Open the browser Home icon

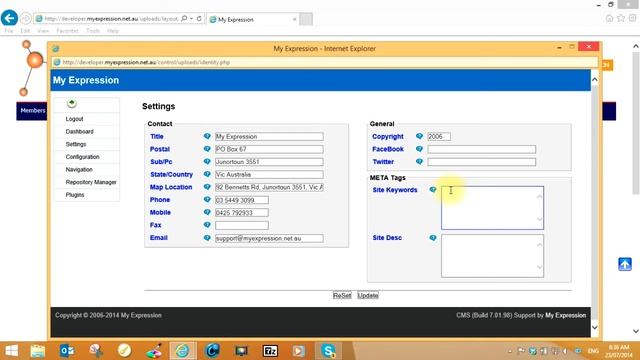click(x=609, y=18)
